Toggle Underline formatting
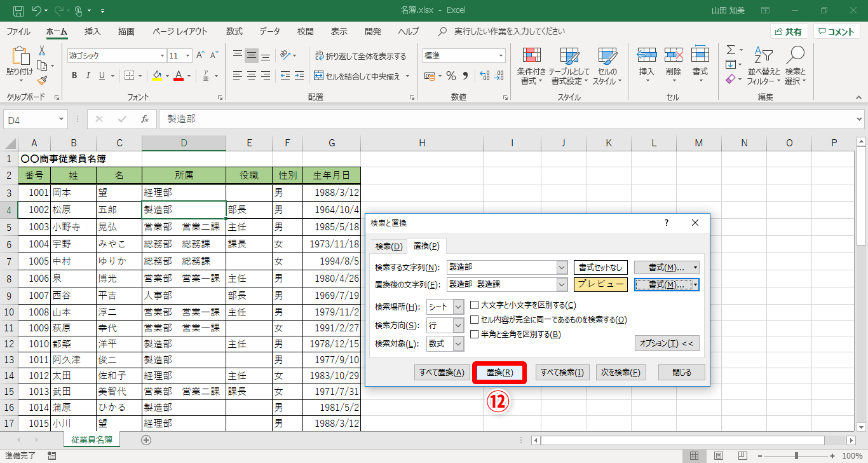Screen dimensions: 868x463 point(102,76)
